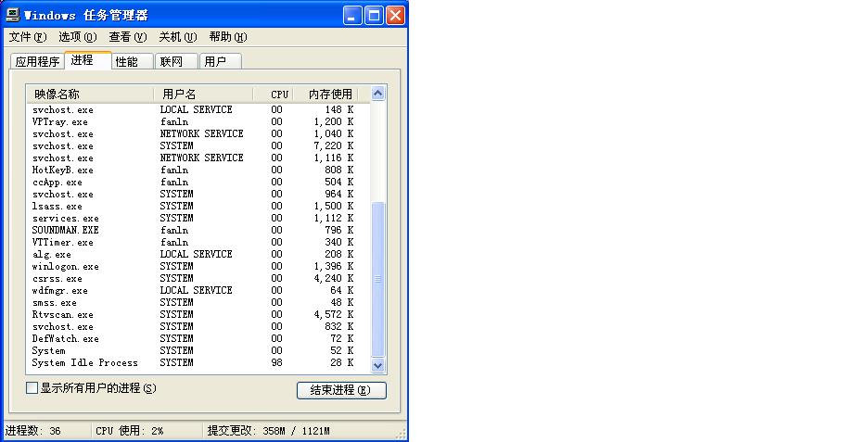This screenshot has width=868, height=442.
Task: Click 提交更改: 358M / 1121M status
Action: click(x=269, y=431)
